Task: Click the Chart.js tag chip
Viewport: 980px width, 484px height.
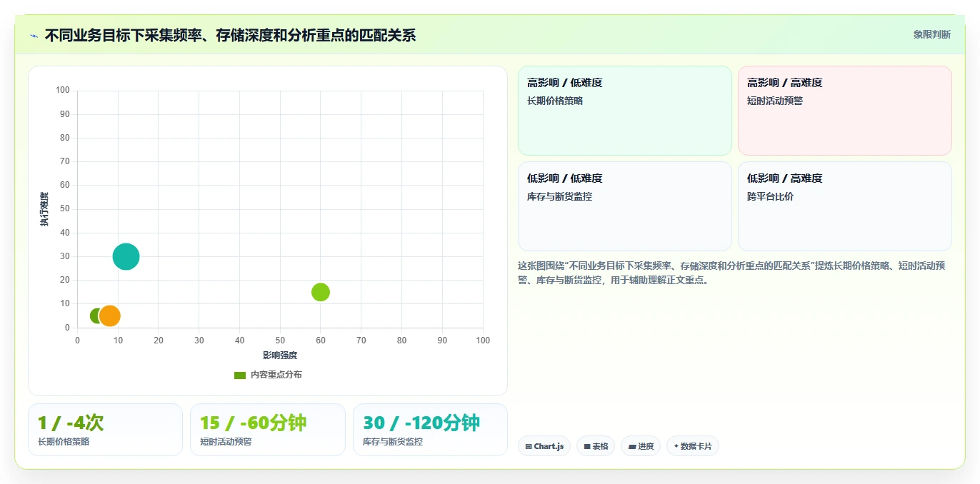Action: point(544,446)
